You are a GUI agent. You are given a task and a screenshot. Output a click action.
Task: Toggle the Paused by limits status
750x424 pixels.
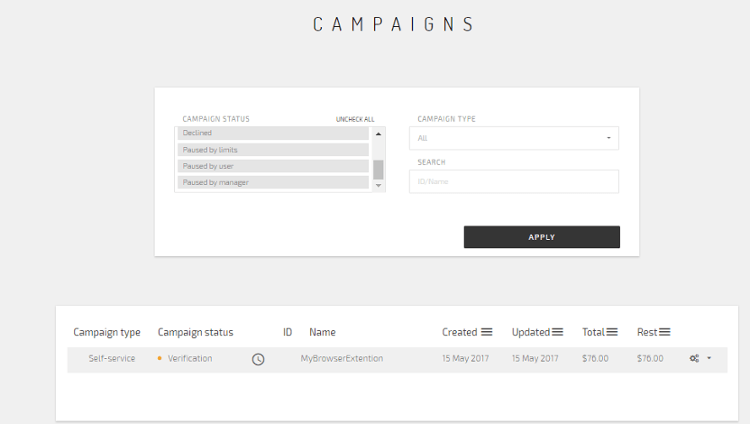point(273,150)
